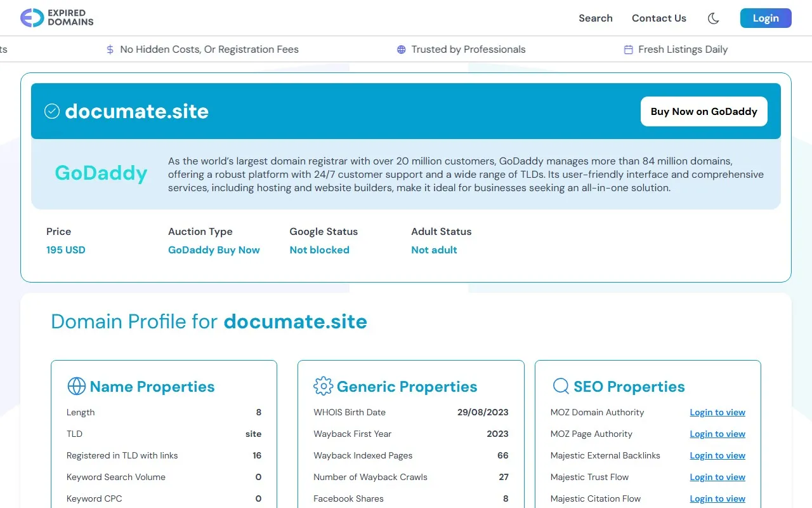Click the gear icon beside Generic Properties
The width and height of the screenshot is (812, 508).
324,386
